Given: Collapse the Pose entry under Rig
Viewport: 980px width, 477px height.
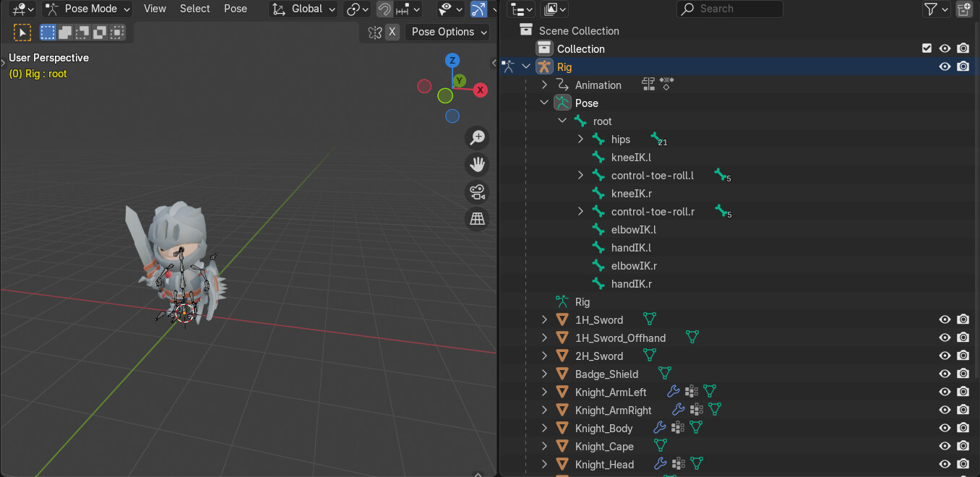Looking at the screenshot, I should 544,103.
